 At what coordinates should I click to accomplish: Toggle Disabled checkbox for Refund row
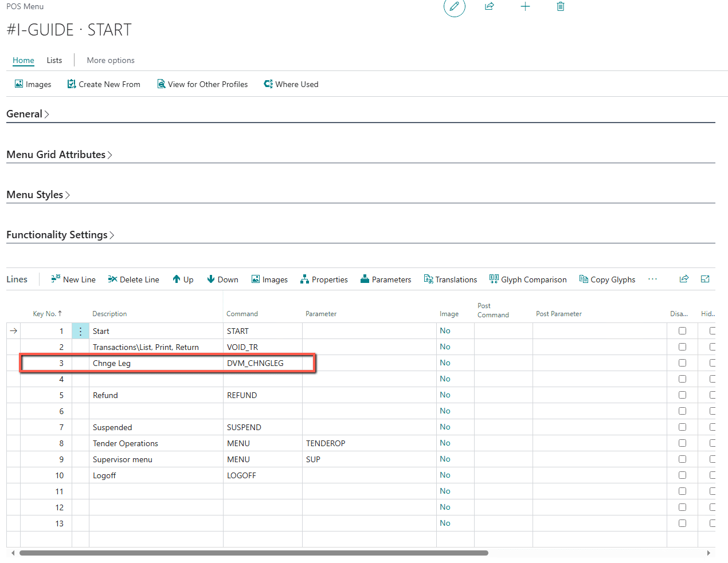coord(682,395)
